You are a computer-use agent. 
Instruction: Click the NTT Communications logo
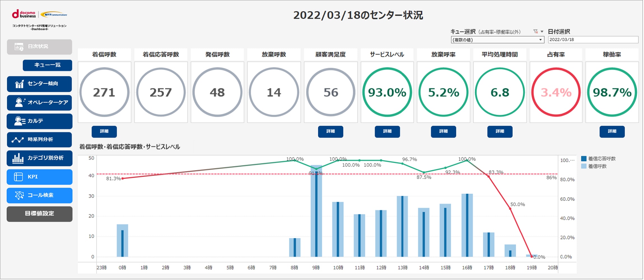click(x=54, y=14)
